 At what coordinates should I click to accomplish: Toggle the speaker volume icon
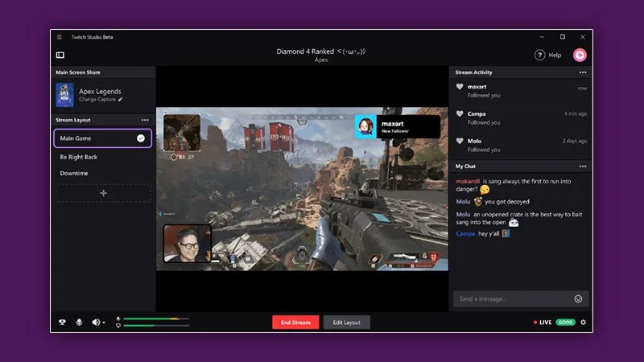(x=96, y=323)
